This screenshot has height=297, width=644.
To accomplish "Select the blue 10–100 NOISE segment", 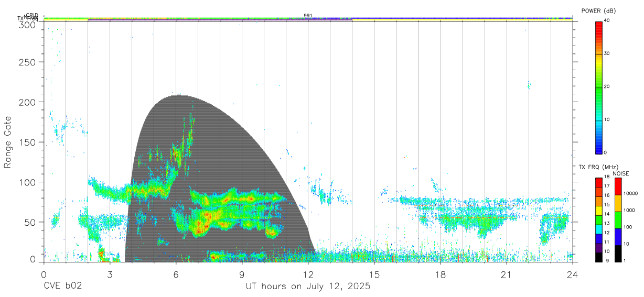I will (x=618, y=237).
